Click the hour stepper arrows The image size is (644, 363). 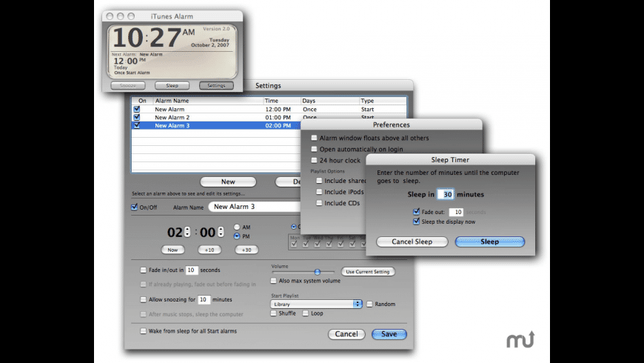click(187, 232)
